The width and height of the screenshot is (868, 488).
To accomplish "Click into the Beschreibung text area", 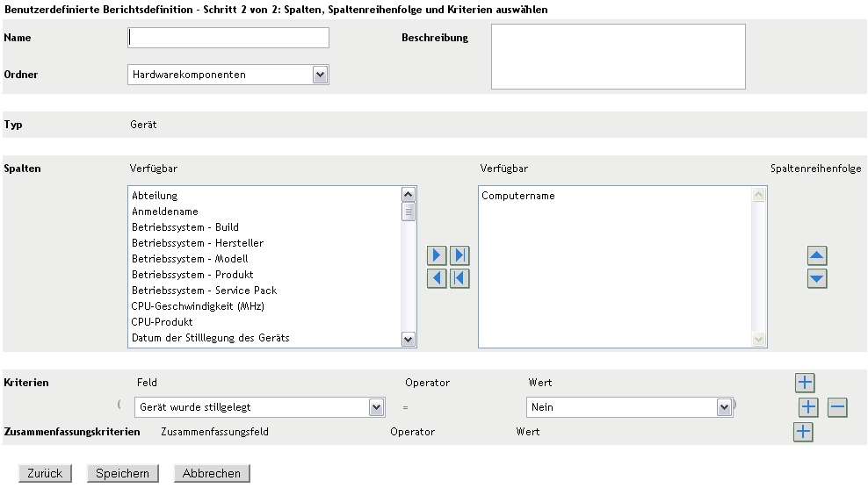I will coord(618,56).
